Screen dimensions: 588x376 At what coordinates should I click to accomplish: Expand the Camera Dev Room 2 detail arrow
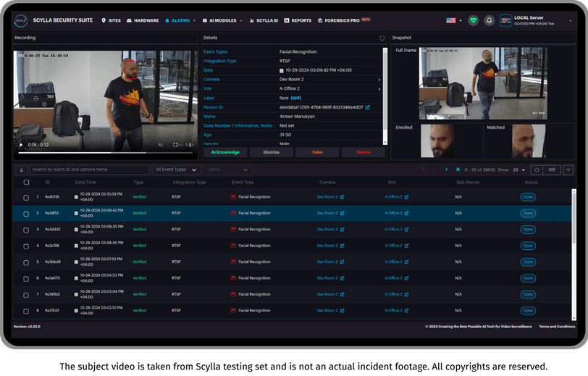click(x=379, y=80)
